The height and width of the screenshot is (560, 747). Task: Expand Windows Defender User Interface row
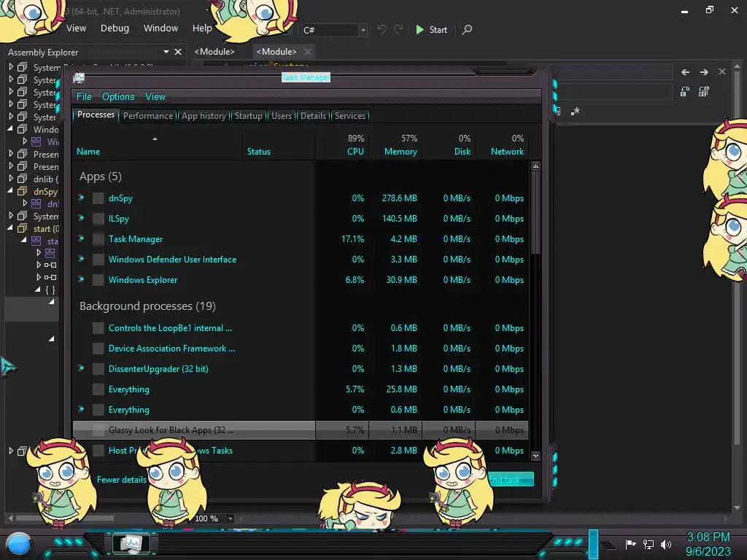coord(81,259)
